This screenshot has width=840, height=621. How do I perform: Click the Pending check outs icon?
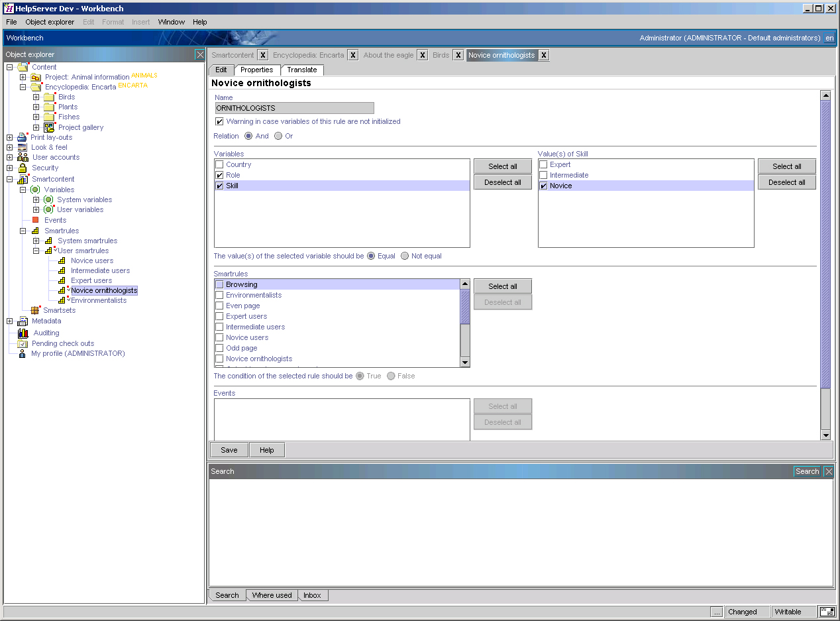point(23,343)
